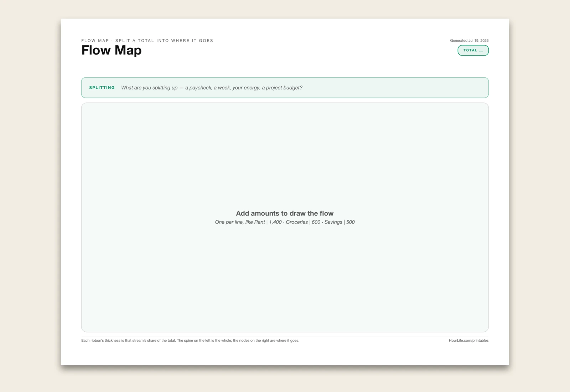Click the 'One per line, like Rent | 1,400' hint
Image resolution: width=570 pixels, height=392 pixels.
point(285,222)
